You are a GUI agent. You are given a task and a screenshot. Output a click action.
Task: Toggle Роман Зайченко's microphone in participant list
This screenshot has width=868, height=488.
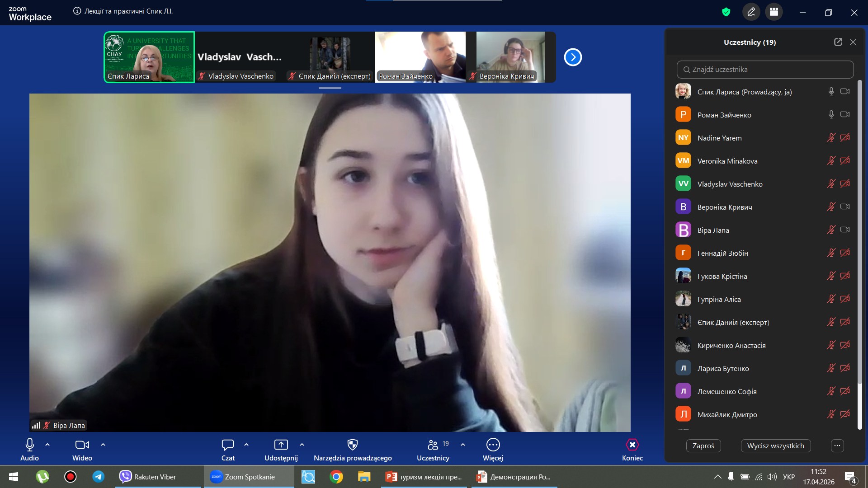[x=831, y=115]
